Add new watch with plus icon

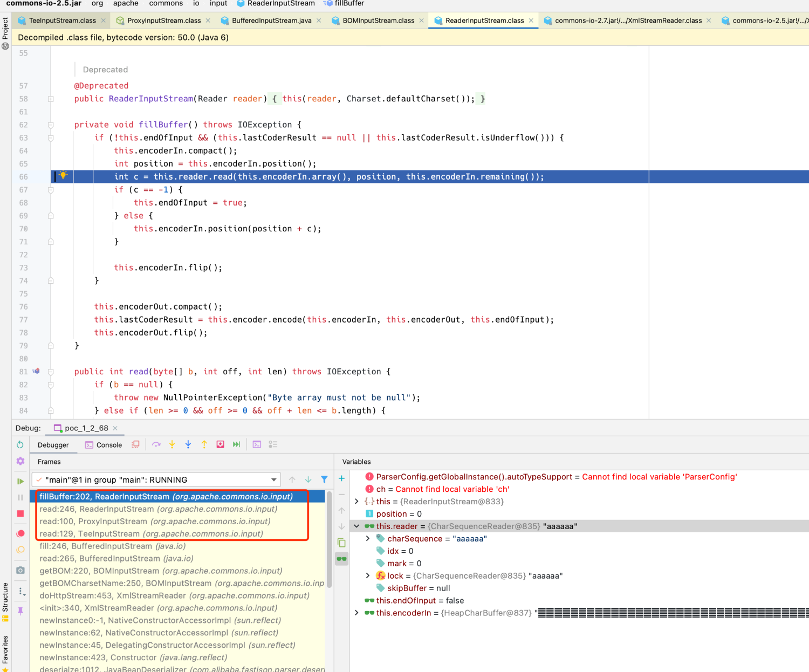tap(341, 478)
